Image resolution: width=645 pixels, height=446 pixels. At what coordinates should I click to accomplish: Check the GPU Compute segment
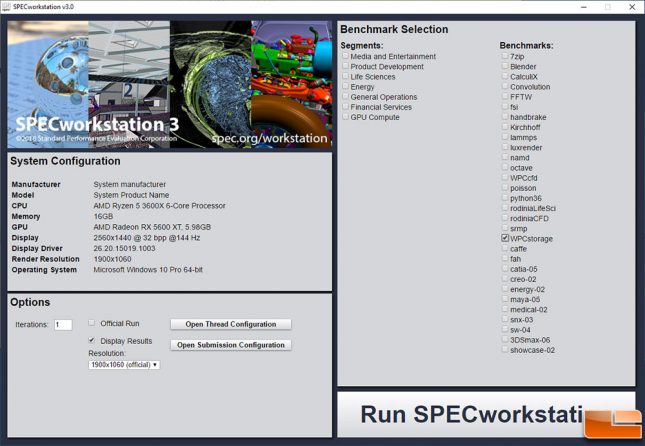pos(346,117)
